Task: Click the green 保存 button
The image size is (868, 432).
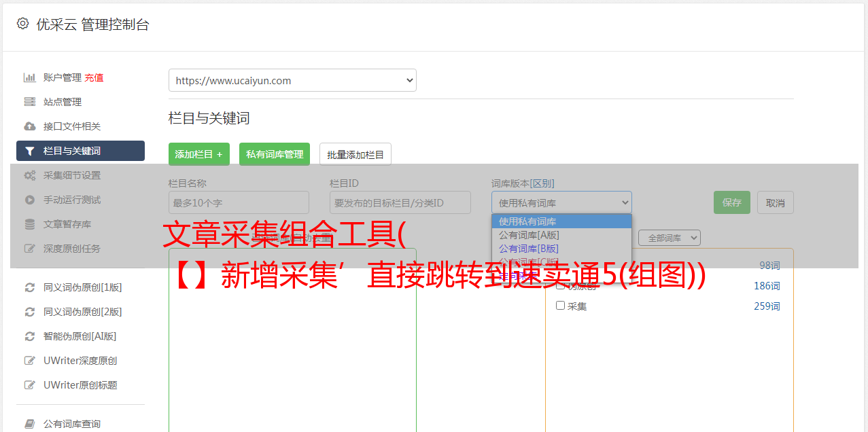Action: 732,202
